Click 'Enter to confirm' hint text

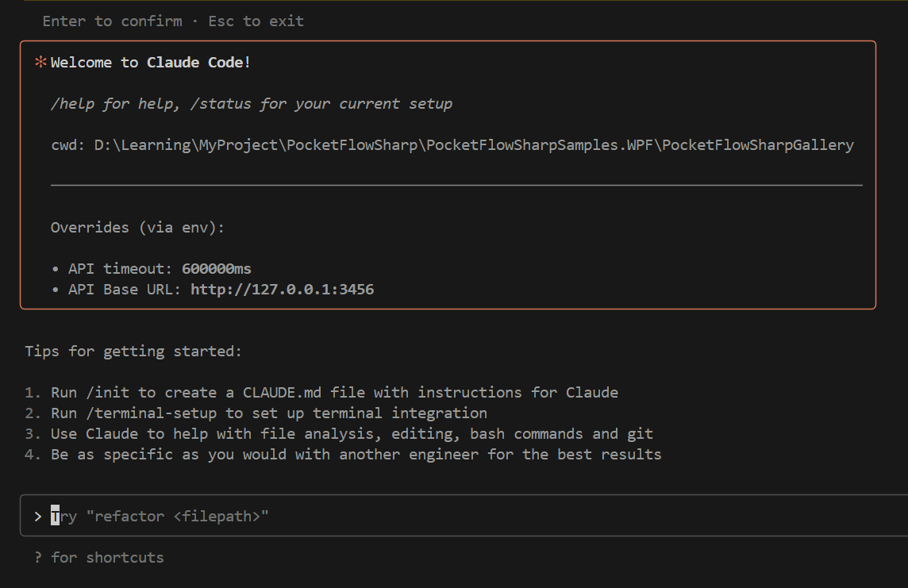[112, 21]
